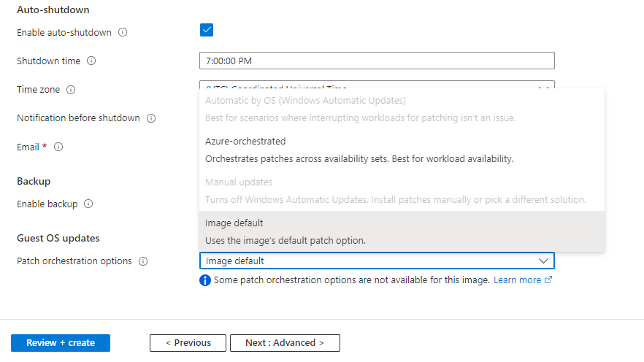
Task: Collapse the Patch orchestration options dropdown
Action: (543, 261)
